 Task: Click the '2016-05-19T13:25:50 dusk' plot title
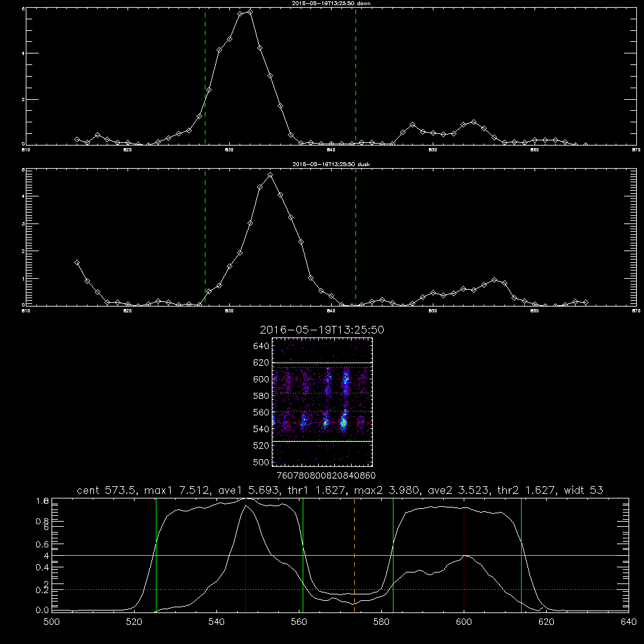click(x=331, y=164)
